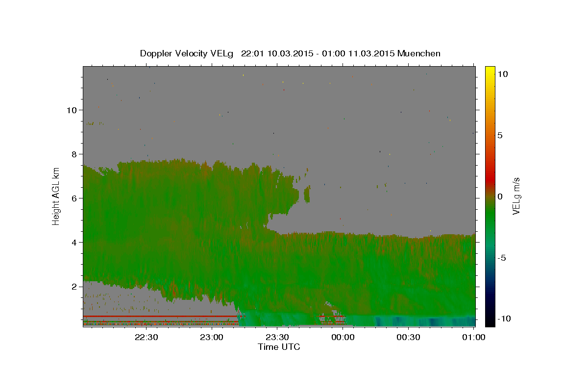Click the isolated cloud patch near 6 km

coord(307,195)
